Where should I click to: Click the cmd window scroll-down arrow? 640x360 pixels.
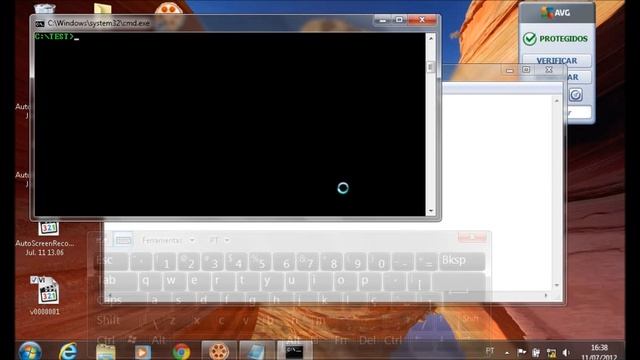point(431,211)
